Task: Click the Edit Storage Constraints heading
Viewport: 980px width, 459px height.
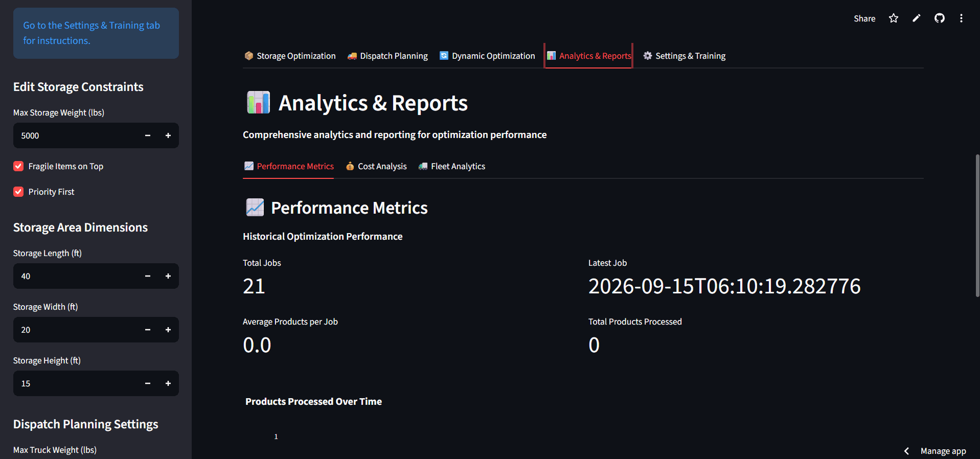Action: tap(78, 87)
